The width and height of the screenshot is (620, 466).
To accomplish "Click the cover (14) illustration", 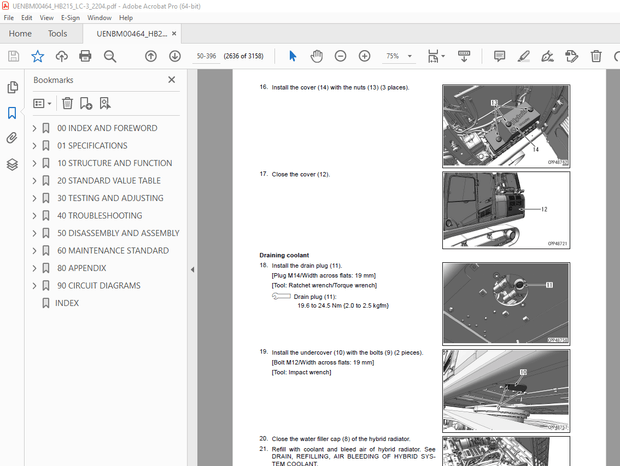I will pos(506,126).
